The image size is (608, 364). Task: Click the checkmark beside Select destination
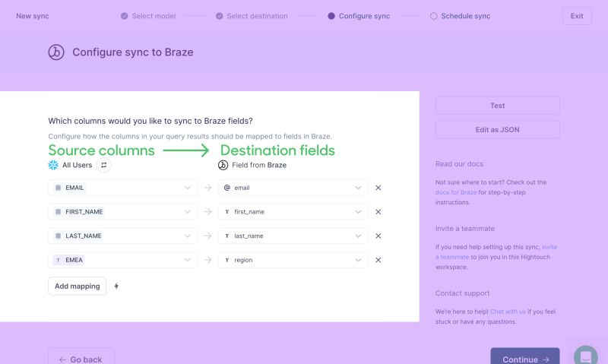[220, 16]
